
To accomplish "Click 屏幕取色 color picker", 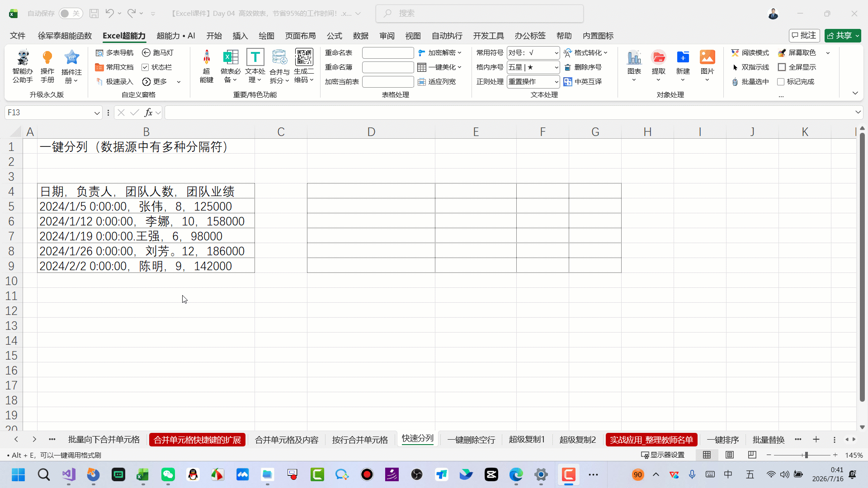I will (x=797, y=53).
